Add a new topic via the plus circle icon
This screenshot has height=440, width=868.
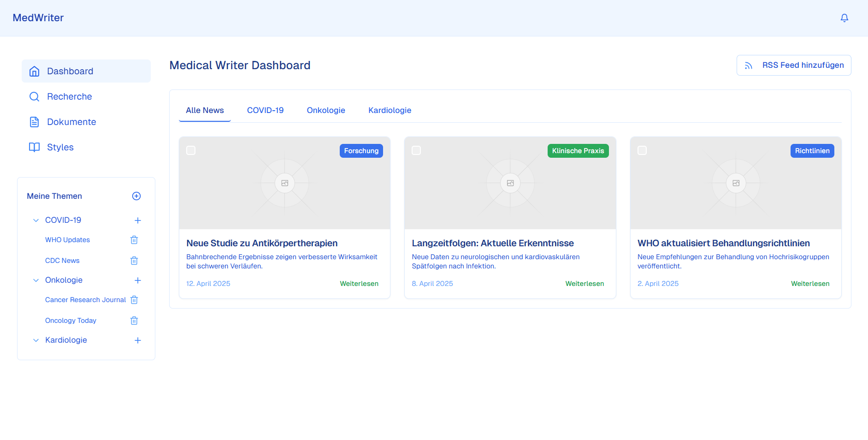[136, 196]
